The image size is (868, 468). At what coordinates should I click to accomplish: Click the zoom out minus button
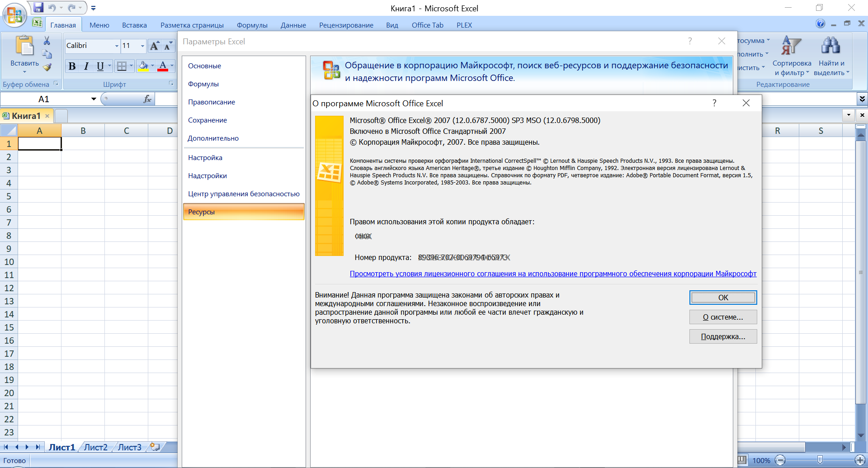pos(780,460)
